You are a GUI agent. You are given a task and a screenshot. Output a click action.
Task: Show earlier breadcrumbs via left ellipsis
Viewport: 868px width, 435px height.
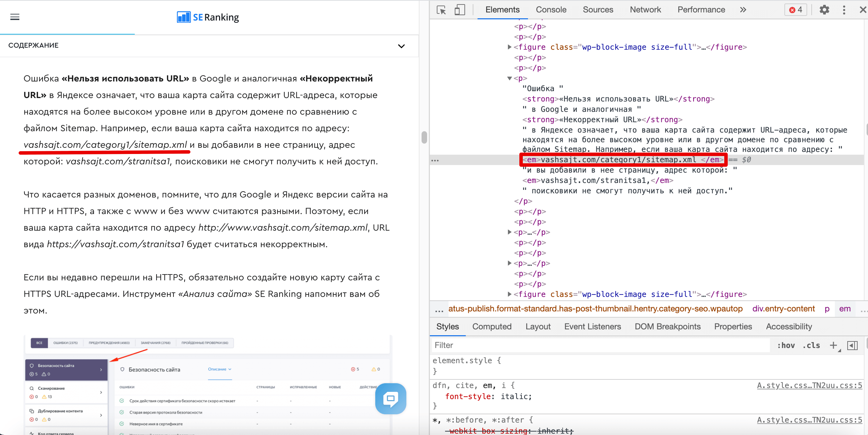click(439, 310)
